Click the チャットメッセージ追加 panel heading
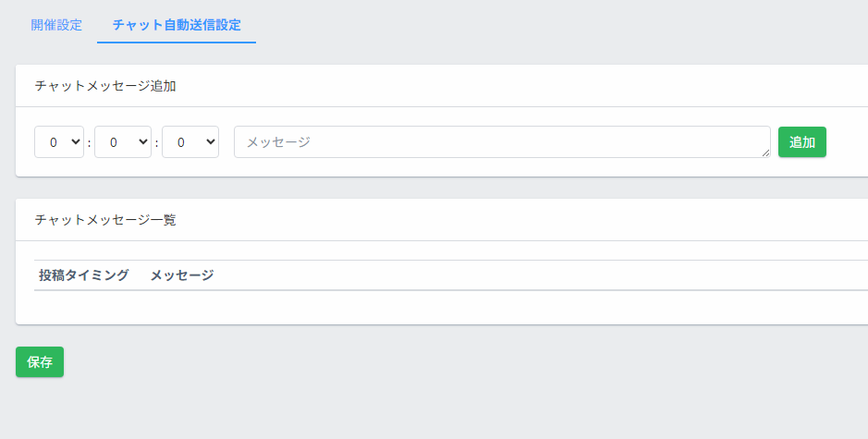The height and width of the screenshot is (439, 868). click(105, 86)
